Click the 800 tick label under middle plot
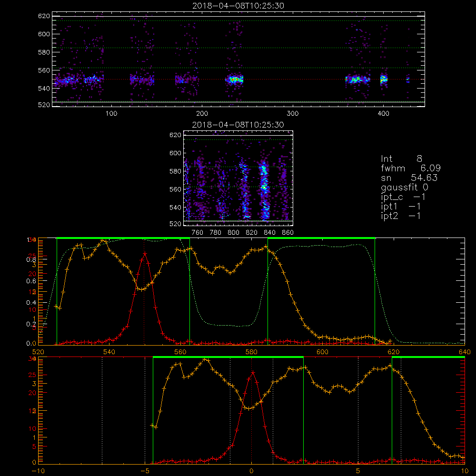 [233, 233]
